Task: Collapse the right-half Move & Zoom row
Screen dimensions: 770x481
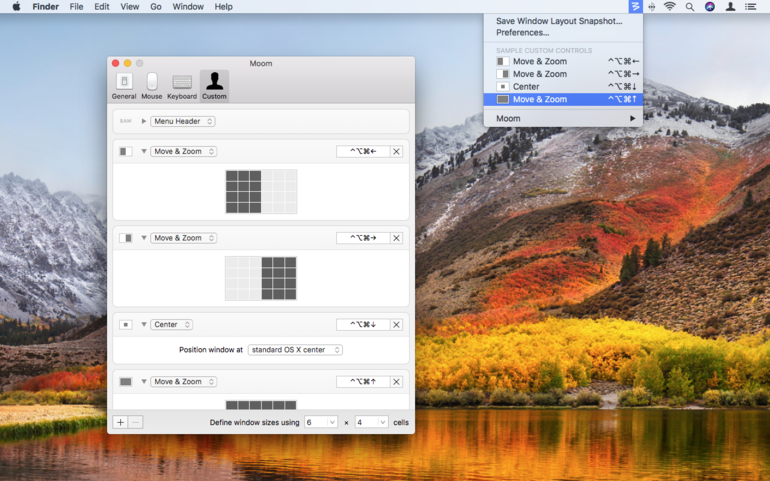Action: (x=143, y=238)
